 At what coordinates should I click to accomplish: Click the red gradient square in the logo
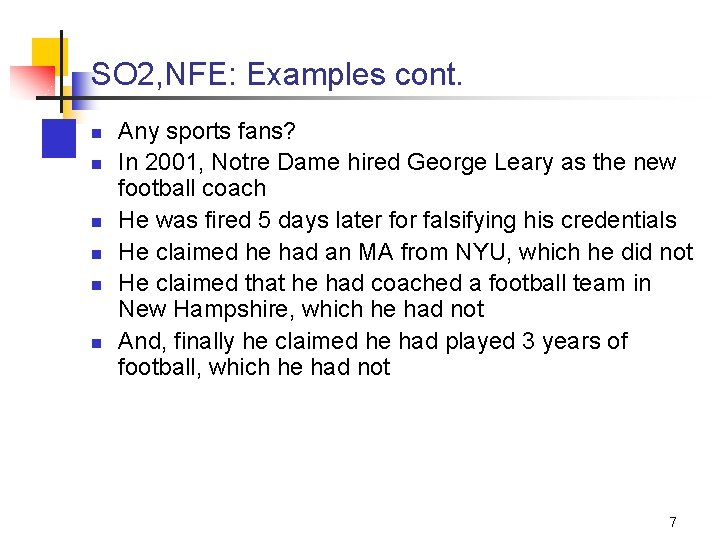point(32,83)
